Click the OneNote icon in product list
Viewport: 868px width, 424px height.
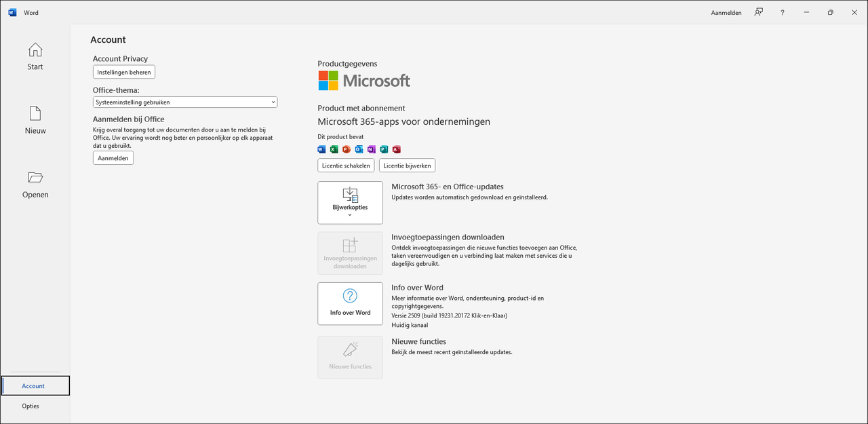tap(371, 149)
